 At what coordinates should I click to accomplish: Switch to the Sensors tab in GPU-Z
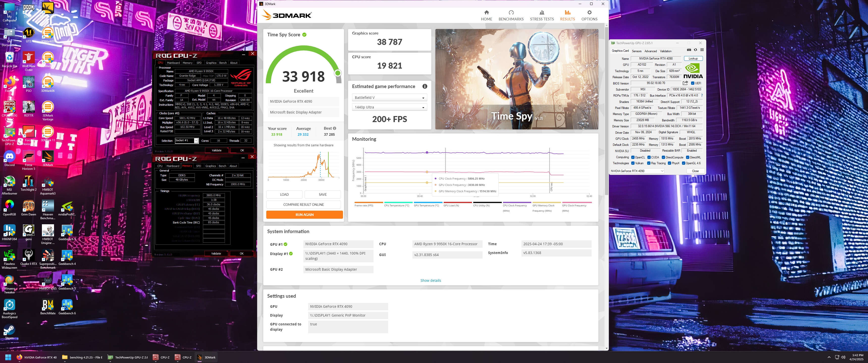[637, 51]
